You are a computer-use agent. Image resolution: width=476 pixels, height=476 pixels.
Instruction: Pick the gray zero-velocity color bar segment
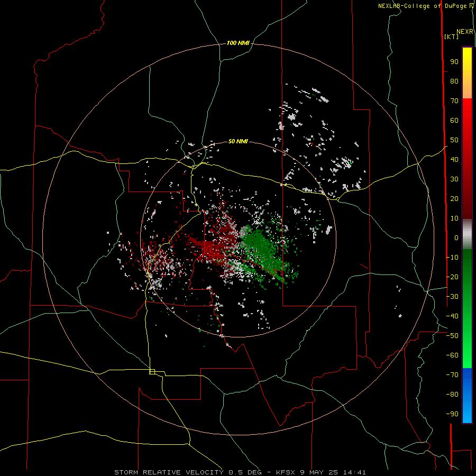pos(467,234)
